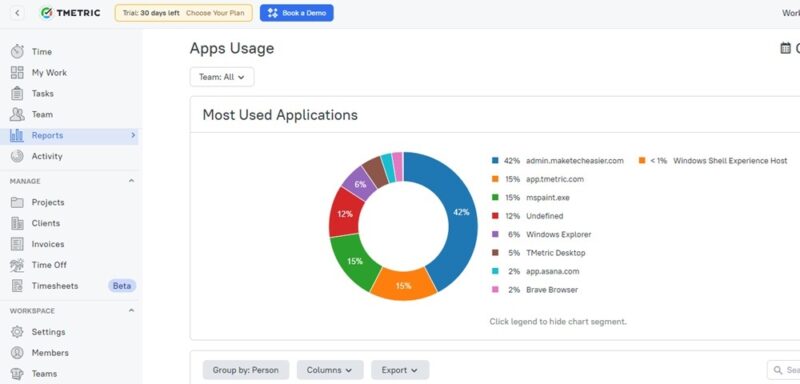Click the Members person icon
Image resolution: width=800 pixels, height=384 pixels.
17,353
